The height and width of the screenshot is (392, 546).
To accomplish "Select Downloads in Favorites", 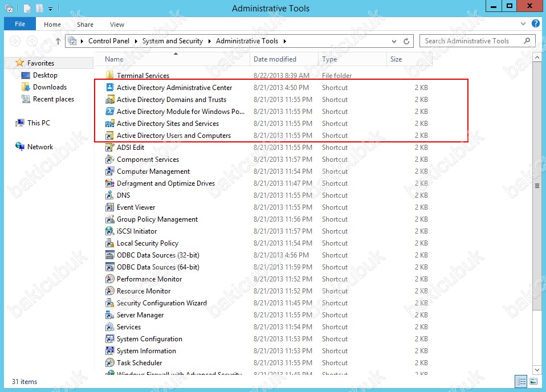I will [50, 87].
